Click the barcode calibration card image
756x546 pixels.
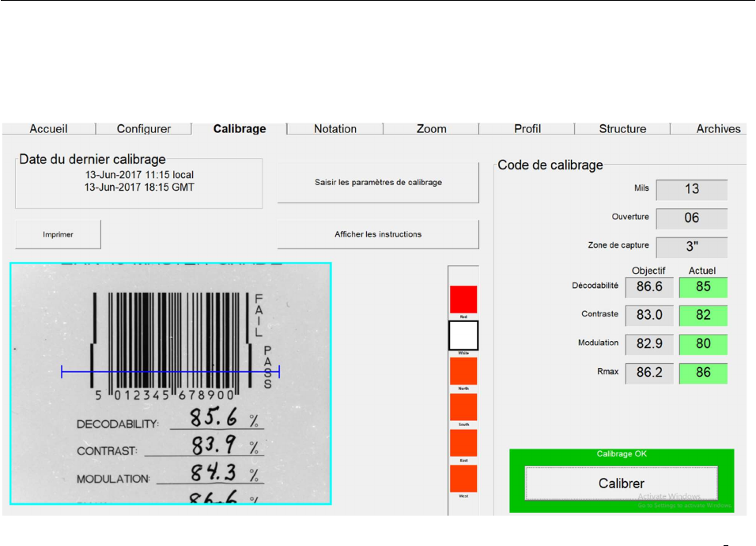coord(171,384)
